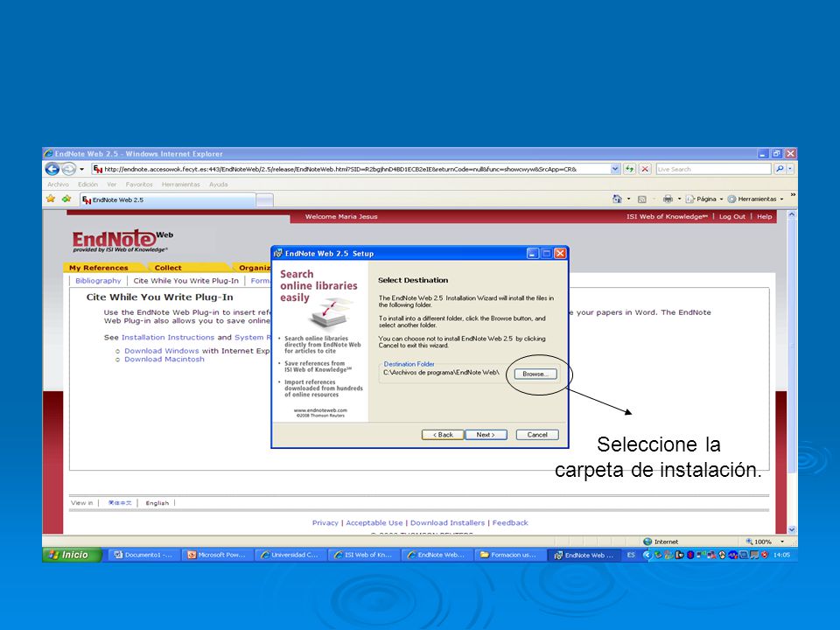Click the Help link in red header
Screen dimensions: 840x630
(x=765, y=217)
